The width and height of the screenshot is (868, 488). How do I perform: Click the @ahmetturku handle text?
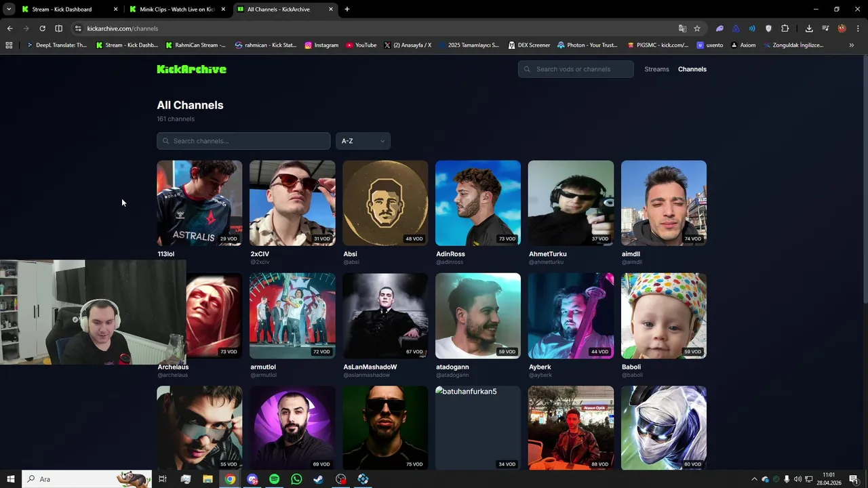click(x=547, y=262)
